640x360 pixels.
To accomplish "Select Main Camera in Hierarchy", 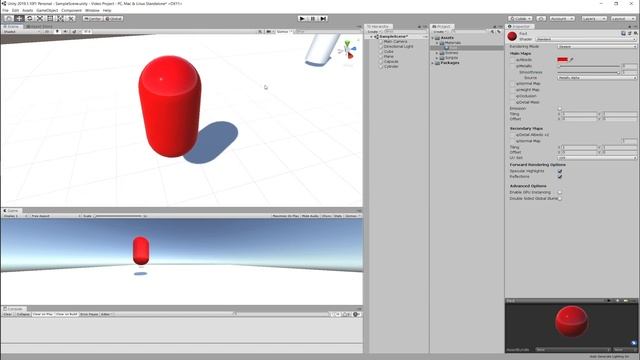I will pyautogui.click(x=395, y=42).
